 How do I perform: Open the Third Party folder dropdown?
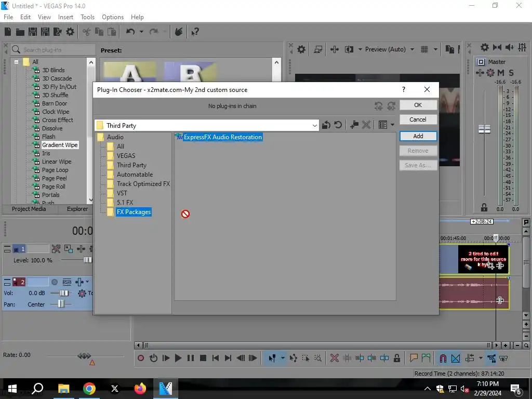click(314, 126)
